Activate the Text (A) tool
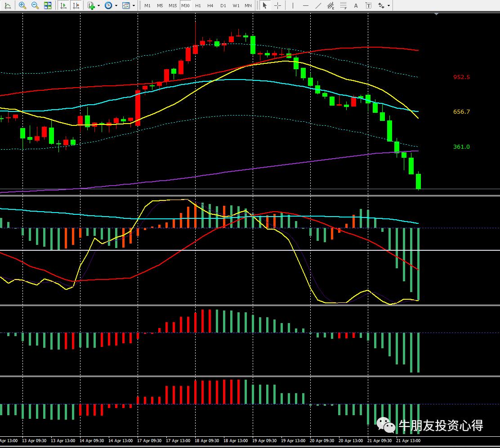 (356, 5)
